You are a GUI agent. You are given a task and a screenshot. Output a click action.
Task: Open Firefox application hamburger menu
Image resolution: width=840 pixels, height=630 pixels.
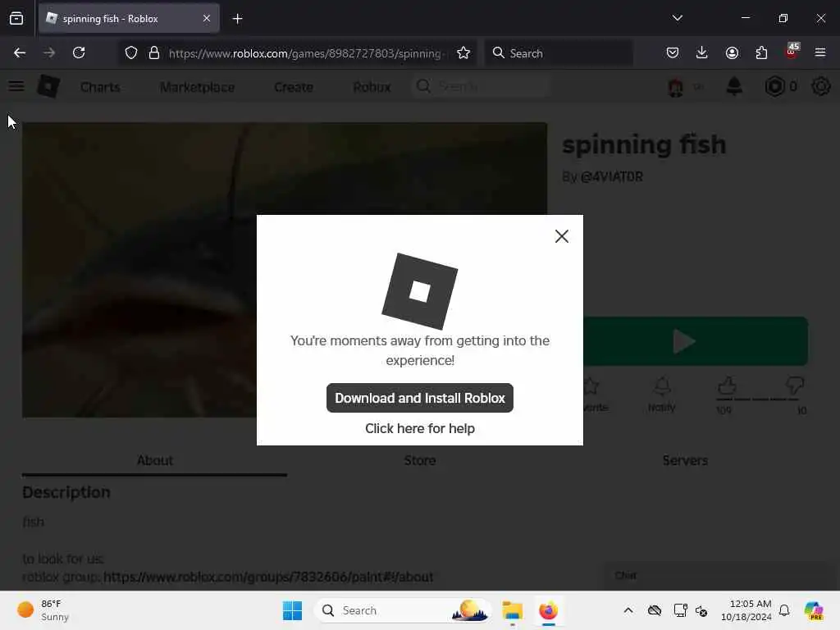click(x=820, y=52)
